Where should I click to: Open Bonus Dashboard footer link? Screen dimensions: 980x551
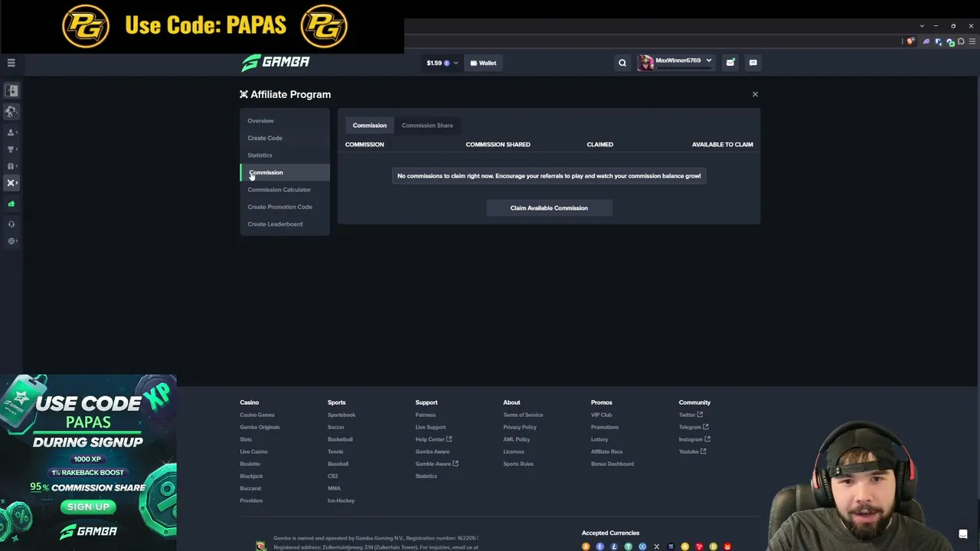click(612, 464)
